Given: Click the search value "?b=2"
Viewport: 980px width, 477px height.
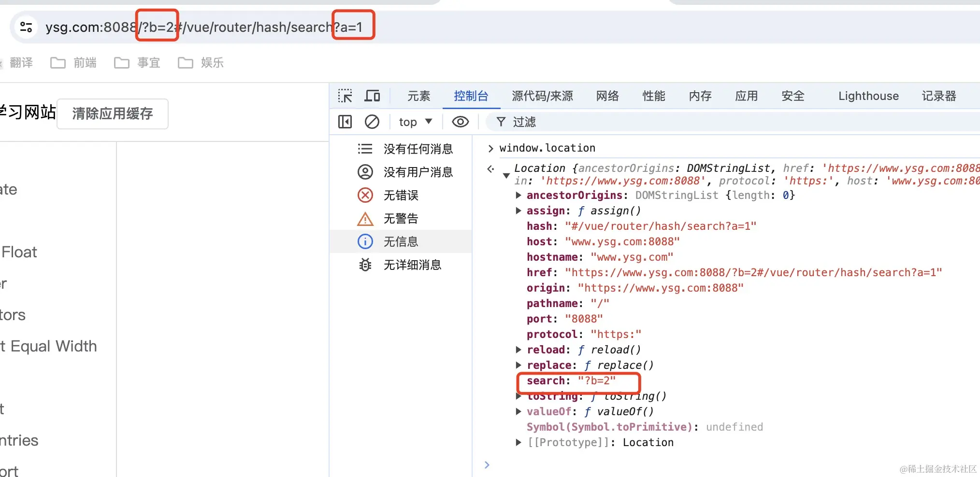Looking at the screenshot, I should 597,380.
